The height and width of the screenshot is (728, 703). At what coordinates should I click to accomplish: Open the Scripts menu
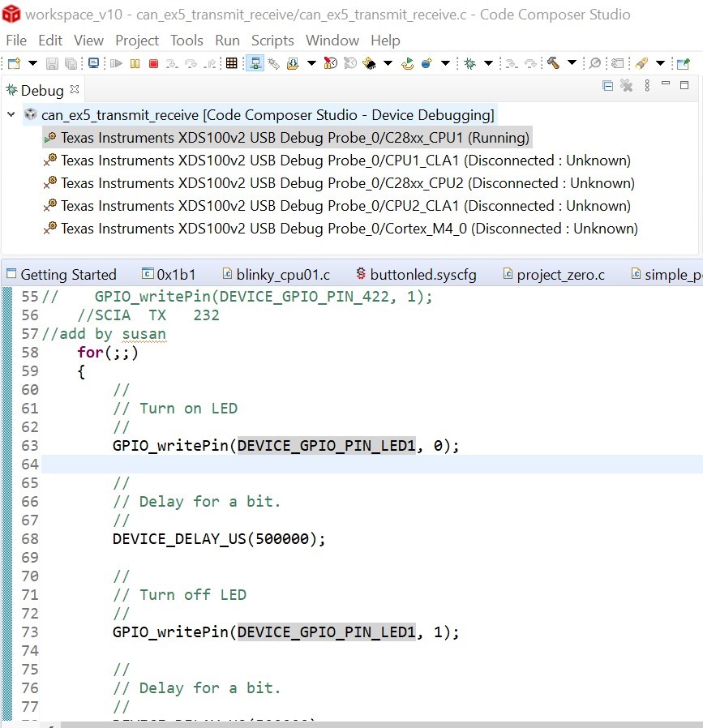[x=272, y=41]
